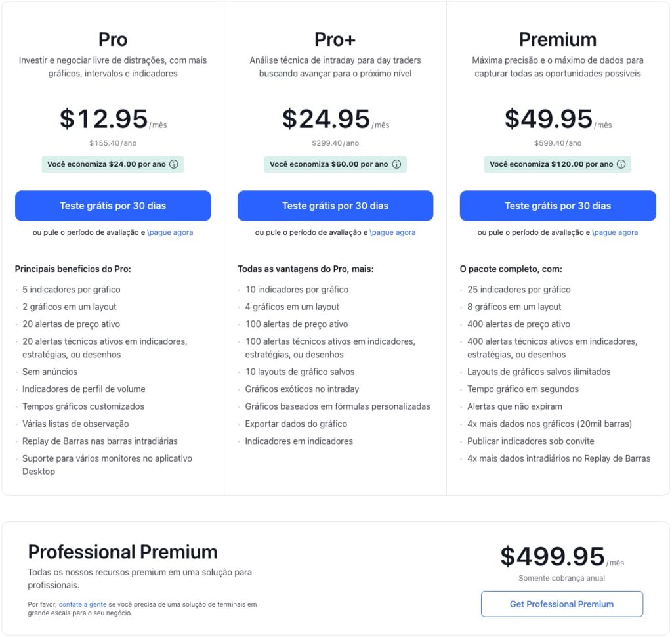Click info icon beside $24.00 savings badge

pyautogui.click(x=173, y=164)
